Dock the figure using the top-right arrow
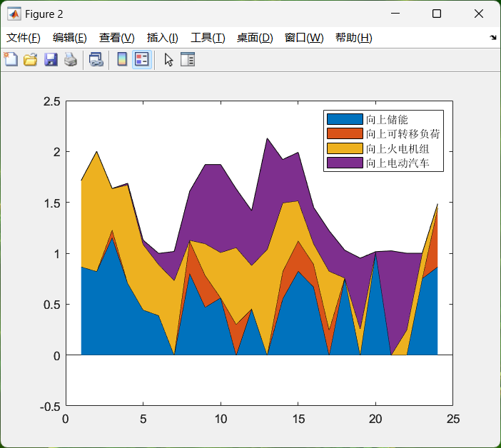Screen dimensions: 501x448 coord(492,38)
